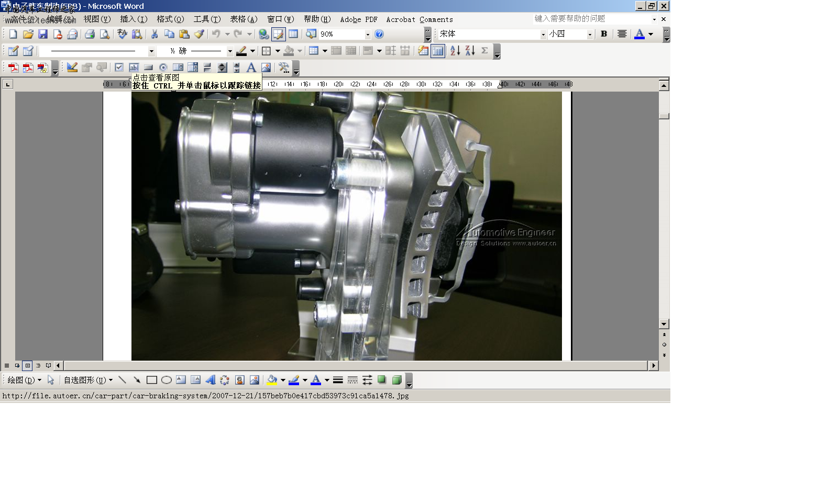Image resolution: width=838 pixels, height=504 pixels.
Task: Open the font color dropdown arrow in formatting toolbar
Action: 650,34
